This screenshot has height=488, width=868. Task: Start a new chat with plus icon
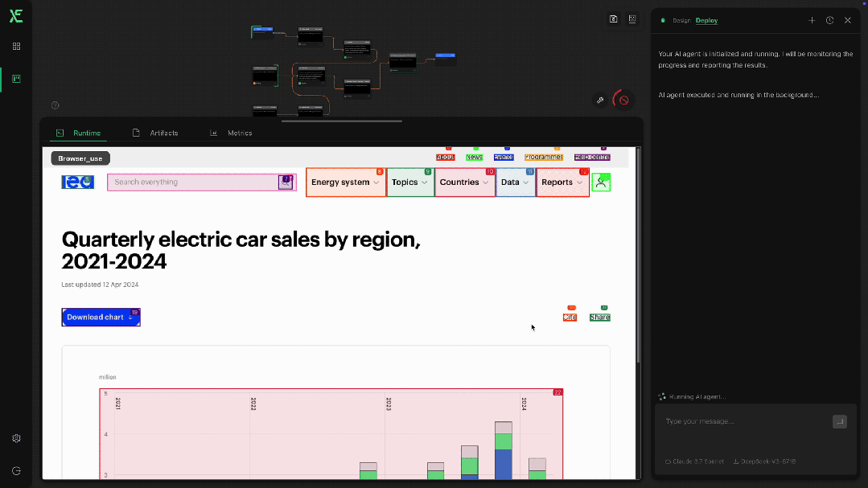point(812,20)
